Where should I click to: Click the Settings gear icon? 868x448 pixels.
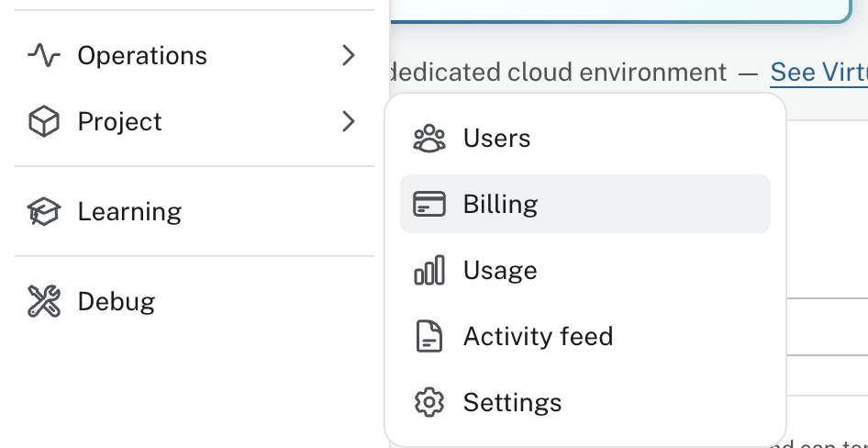point(429,402)
